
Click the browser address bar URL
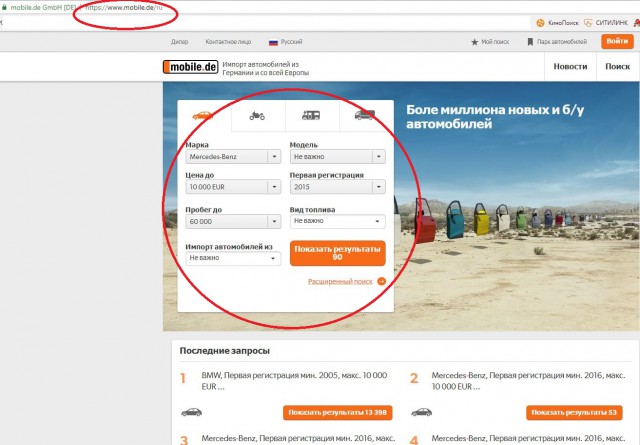pos(123,7)
